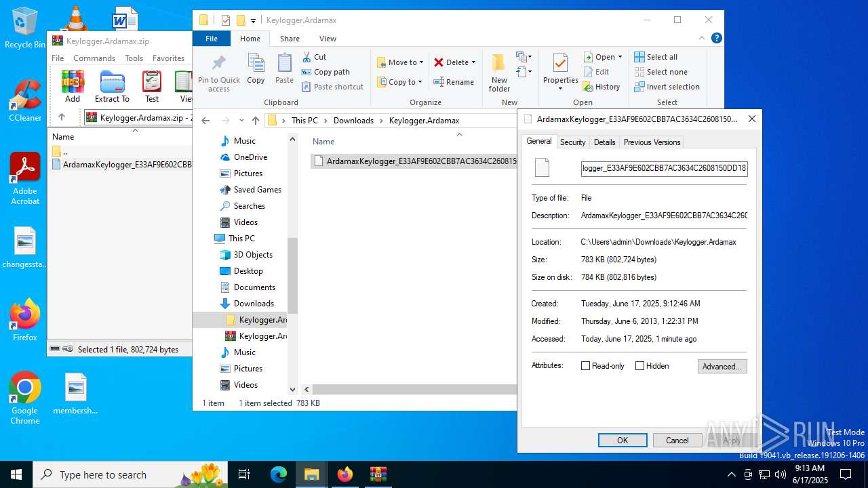Click the Rename ribbon item
868x488 pixels.
(x=454, y=82)
